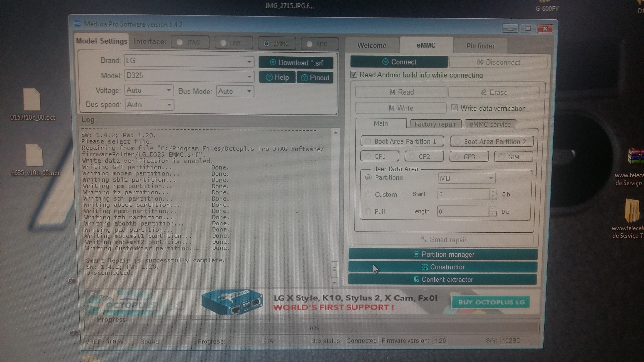Select the Full user data option
644x362 pixels.
pos(368,211)
